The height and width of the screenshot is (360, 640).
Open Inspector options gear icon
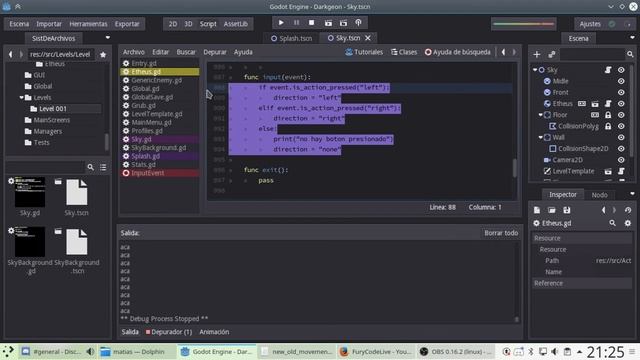pos(628,223)
